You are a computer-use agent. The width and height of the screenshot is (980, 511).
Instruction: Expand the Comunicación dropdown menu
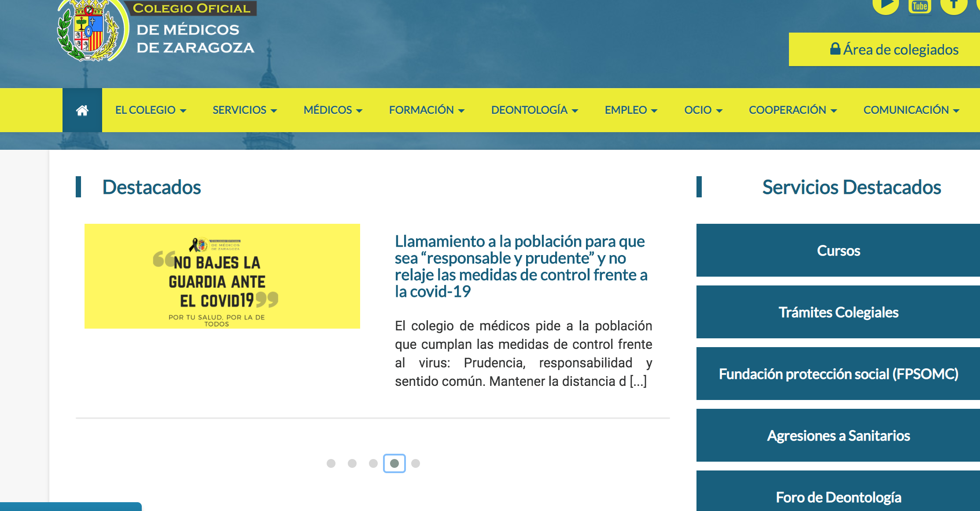(911, 110)
